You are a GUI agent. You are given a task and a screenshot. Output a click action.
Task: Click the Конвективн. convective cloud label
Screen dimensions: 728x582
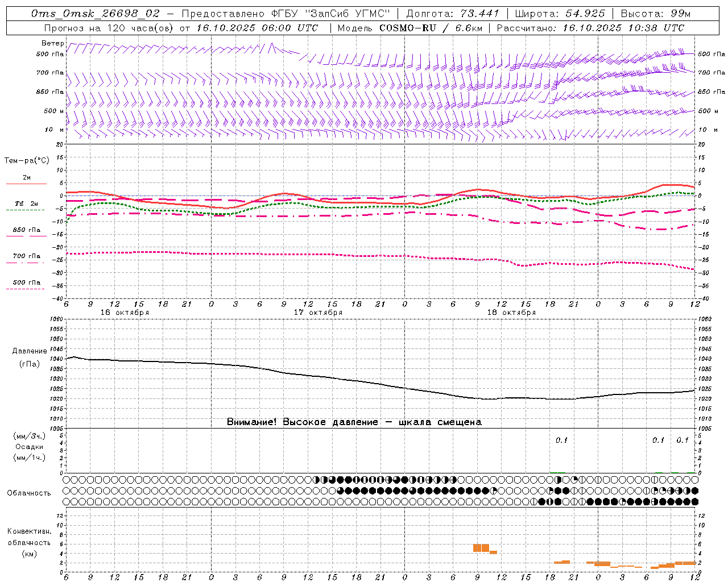pos(29,531)
